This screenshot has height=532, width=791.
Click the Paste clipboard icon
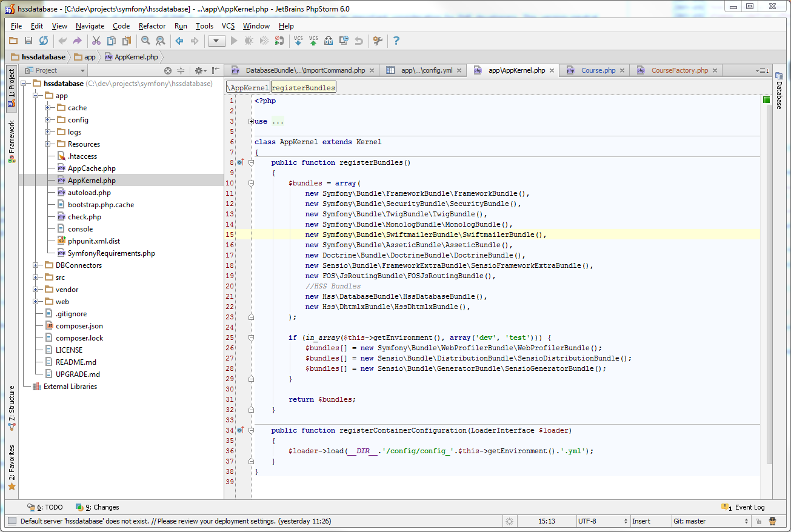[x=127, y=41]
